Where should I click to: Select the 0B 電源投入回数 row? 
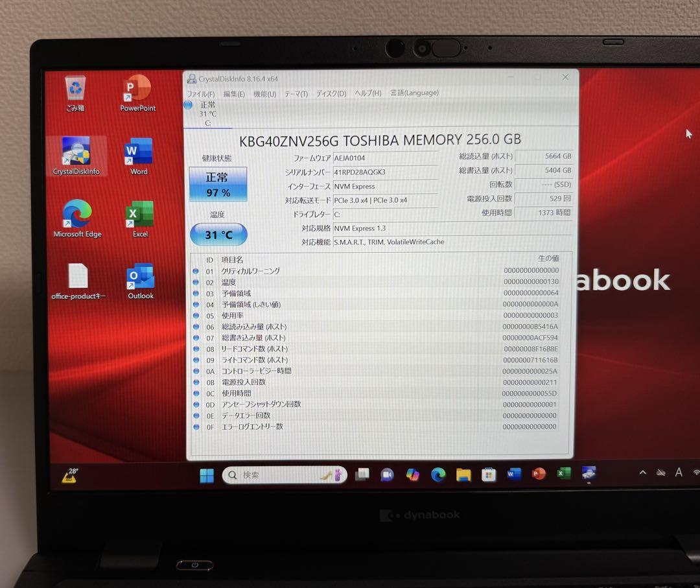376,382
